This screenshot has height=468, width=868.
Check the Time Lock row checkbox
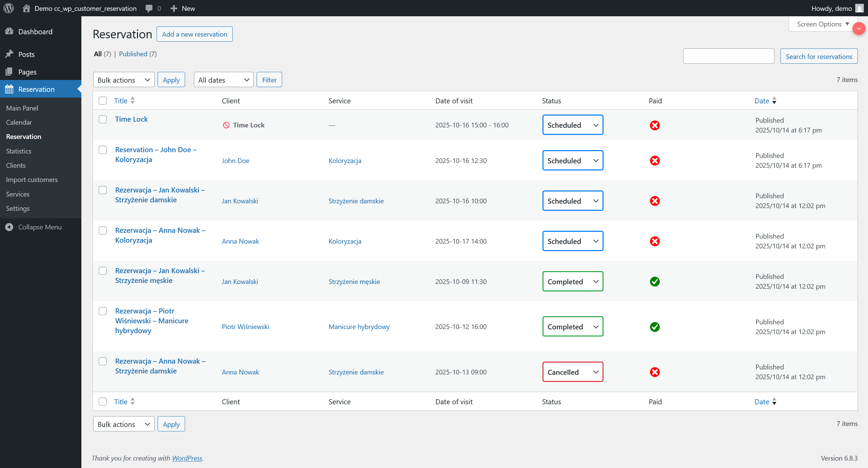click(103, 119)
